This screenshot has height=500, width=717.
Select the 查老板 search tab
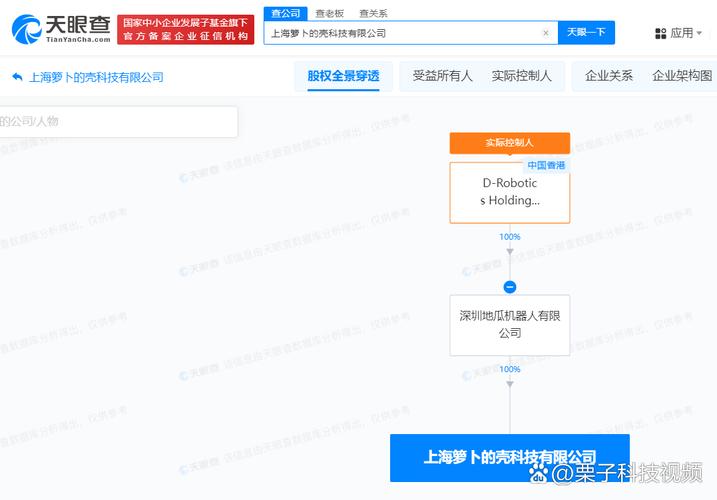click(x=329, y=14)
